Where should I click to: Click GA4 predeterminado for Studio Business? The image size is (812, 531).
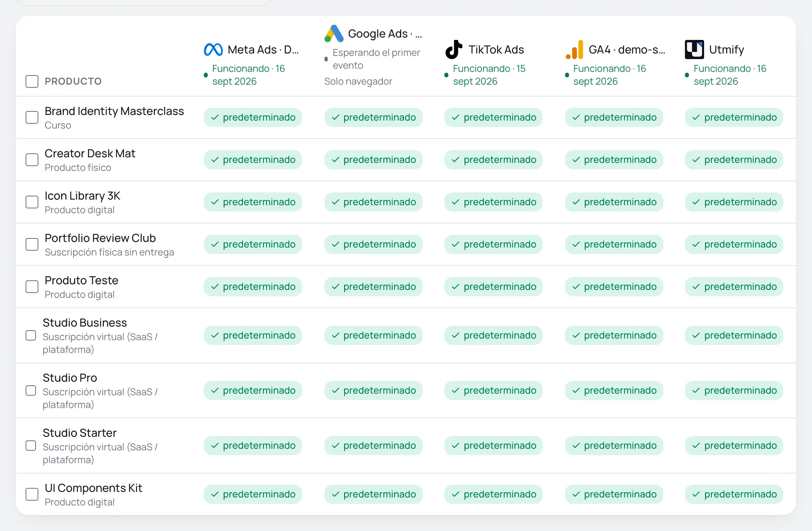(614, 335)
